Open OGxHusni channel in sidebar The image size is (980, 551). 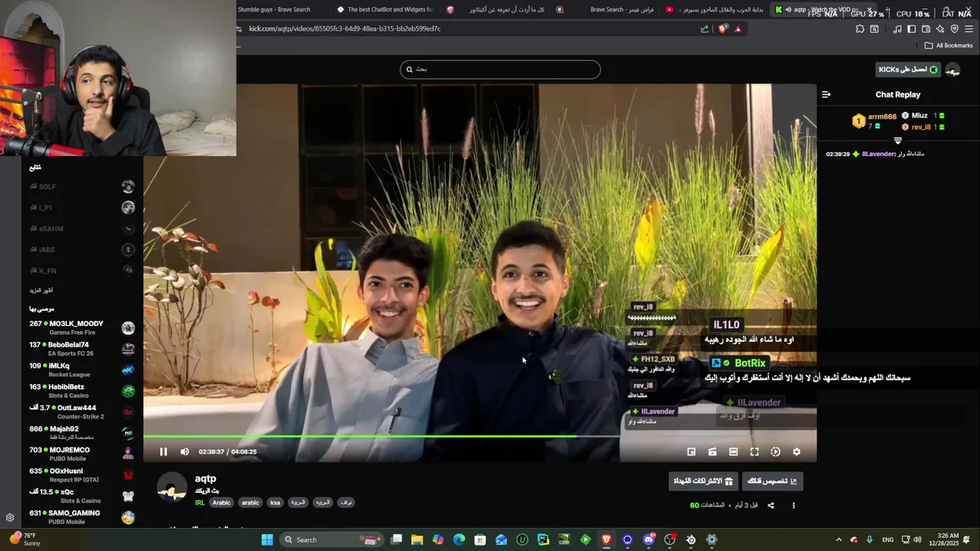[82, 475]
